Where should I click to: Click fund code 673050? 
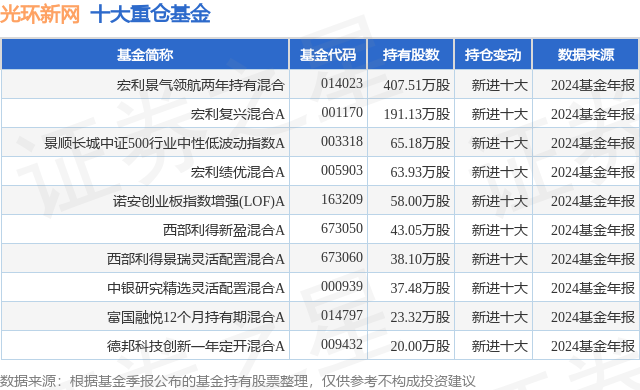coord(342,228)
